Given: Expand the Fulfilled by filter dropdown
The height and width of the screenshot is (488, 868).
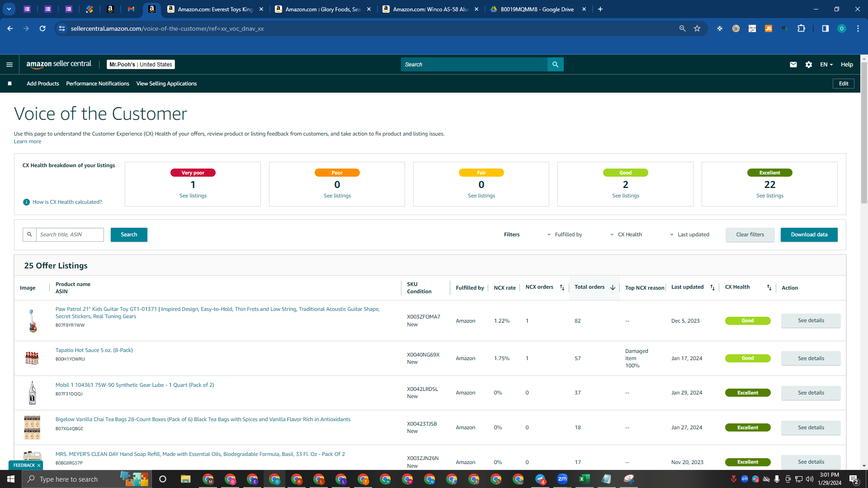Looking at the screenshot, I should point(565,235).
